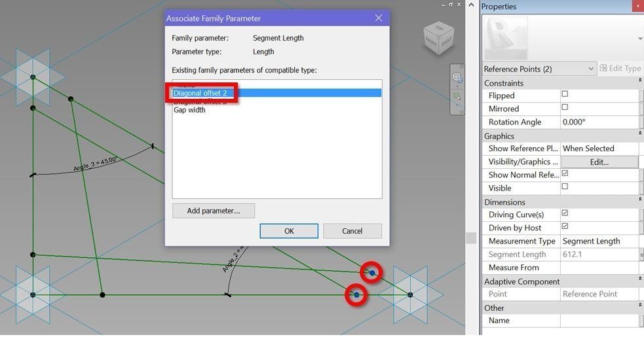Minimize the view window
Screen dimensions: 644x337
click(443, 5)
